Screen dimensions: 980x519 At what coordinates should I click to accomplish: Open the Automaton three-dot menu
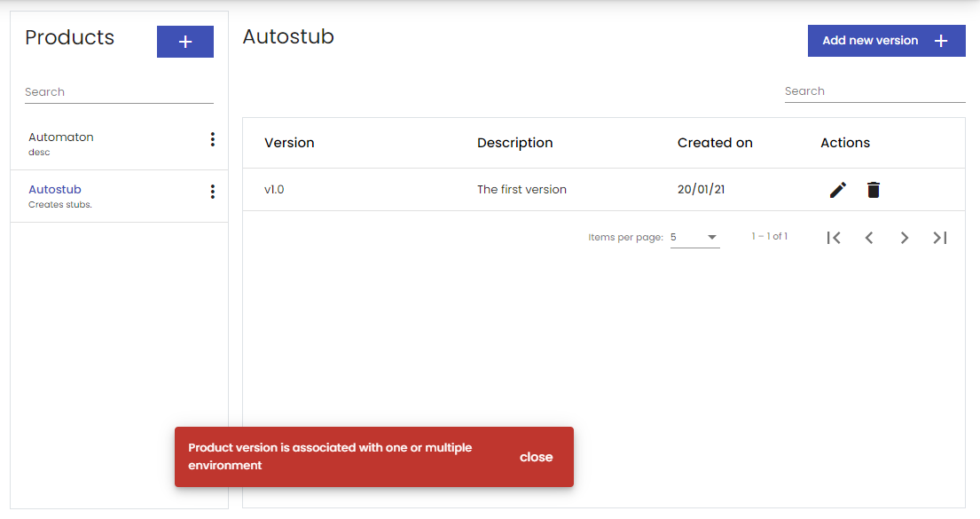(x=213, y=139)
